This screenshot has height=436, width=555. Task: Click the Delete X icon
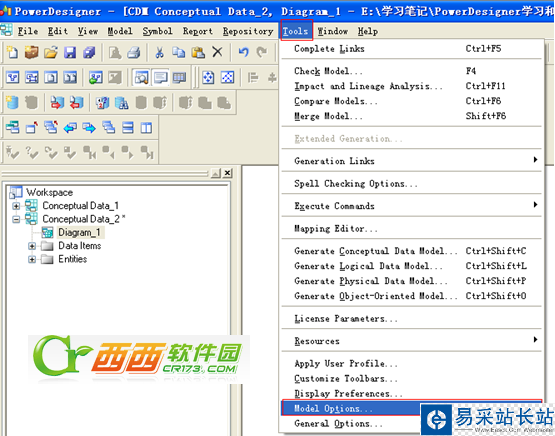pyautogui.click(x=217, y=52)
